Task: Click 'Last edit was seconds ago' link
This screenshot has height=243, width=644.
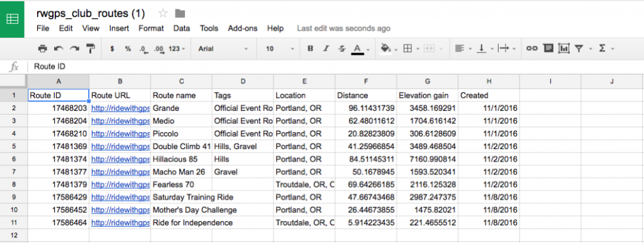Action: click(x=344, y=28)
